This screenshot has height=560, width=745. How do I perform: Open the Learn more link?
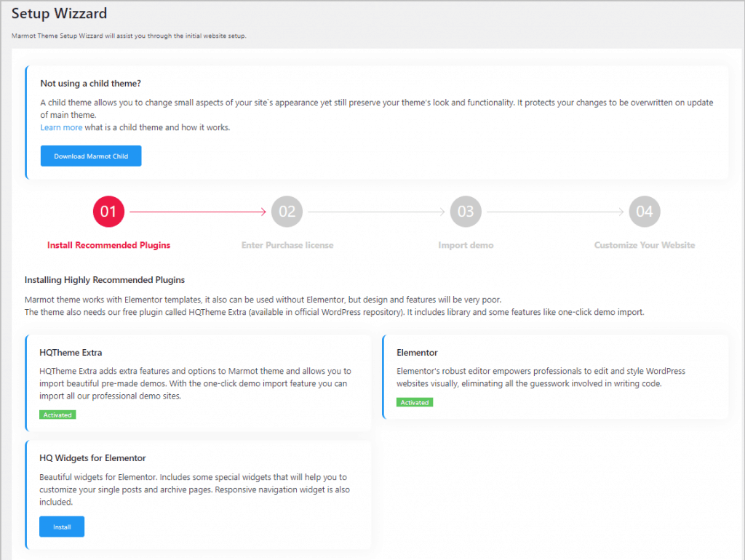[61, 128]
